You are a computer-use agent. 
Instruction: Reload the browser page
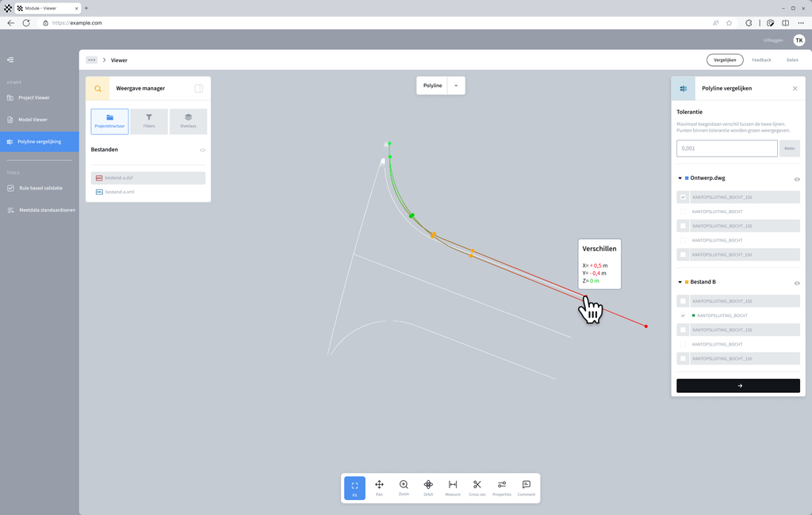(26, 23)
